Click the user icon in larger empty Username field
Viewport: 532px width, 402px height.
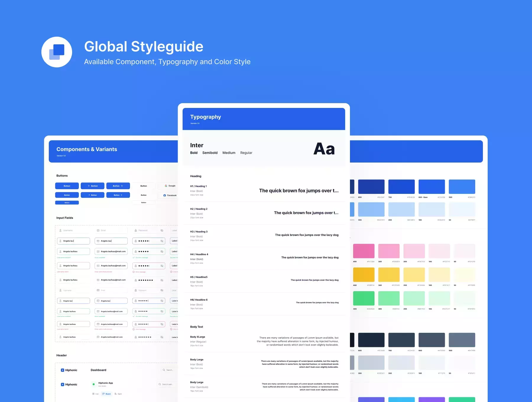pyautogui.click(x=60, y=231)
